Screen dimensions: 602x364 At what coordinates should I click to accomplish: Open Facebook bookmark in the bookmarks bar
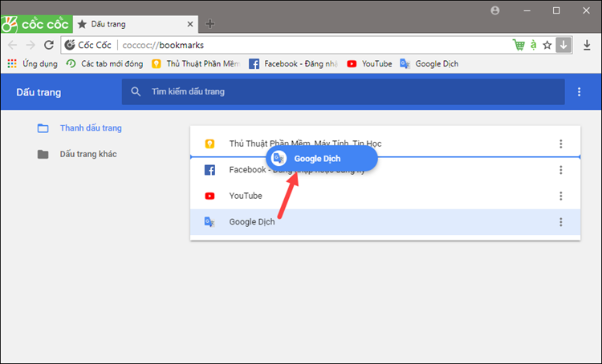coord(293,63)
